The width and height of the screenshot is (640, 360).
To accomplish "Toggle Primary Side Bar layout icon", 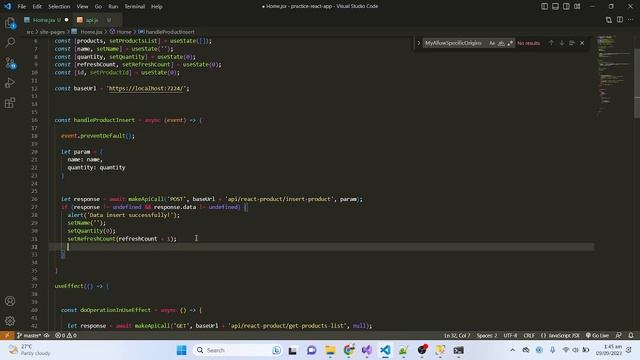I will pyautogui.click(x=544, y=7).
